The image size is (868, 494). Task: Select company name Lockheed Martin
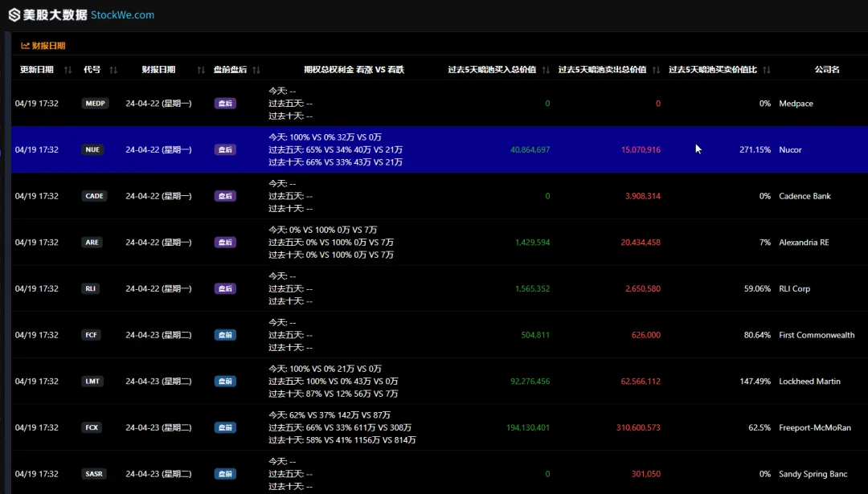809,382
